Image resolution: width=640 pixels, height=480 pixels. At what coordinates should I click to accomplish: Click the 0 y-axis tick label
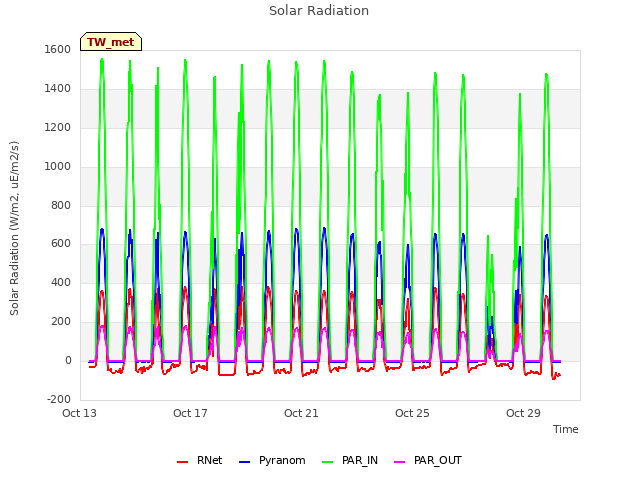click(68, 360)
